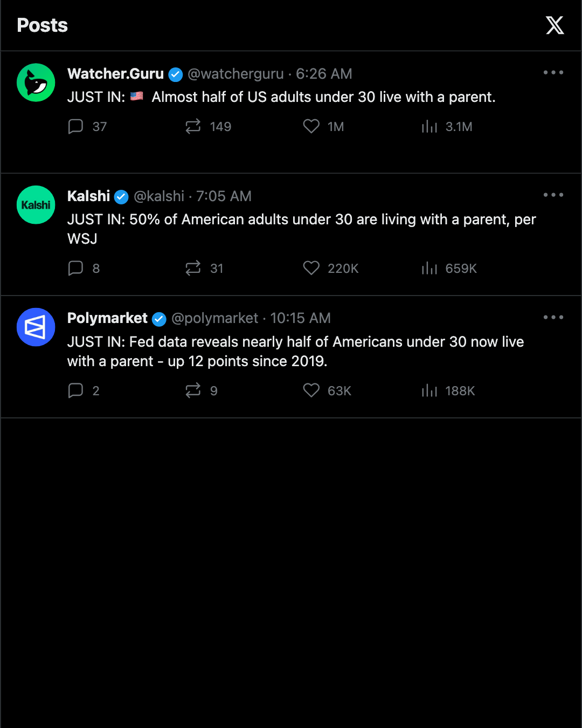Visit the @polymarket handle link
This screenshot has height=728, width=582.
[x=215, y=318]
